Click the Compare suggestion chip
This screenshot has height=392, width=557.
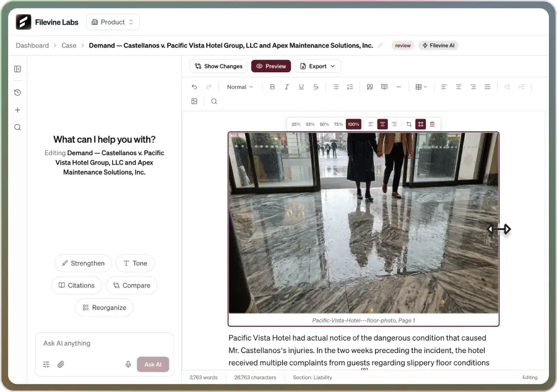point(131,285)
